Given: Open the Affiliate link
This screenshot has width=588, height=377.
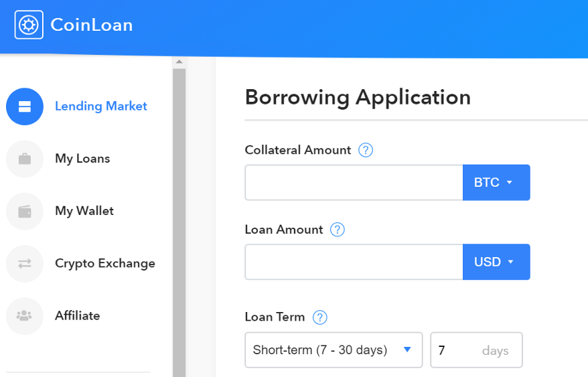Looking at the screenshot, I should point(78,315).
